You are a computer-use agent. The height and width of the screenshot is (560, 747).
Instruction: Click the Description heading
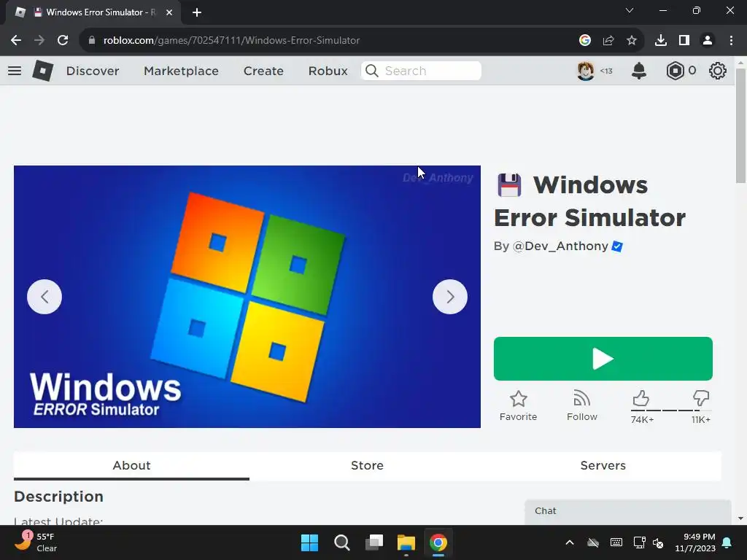pyautogui.click(x=58, y=497)
